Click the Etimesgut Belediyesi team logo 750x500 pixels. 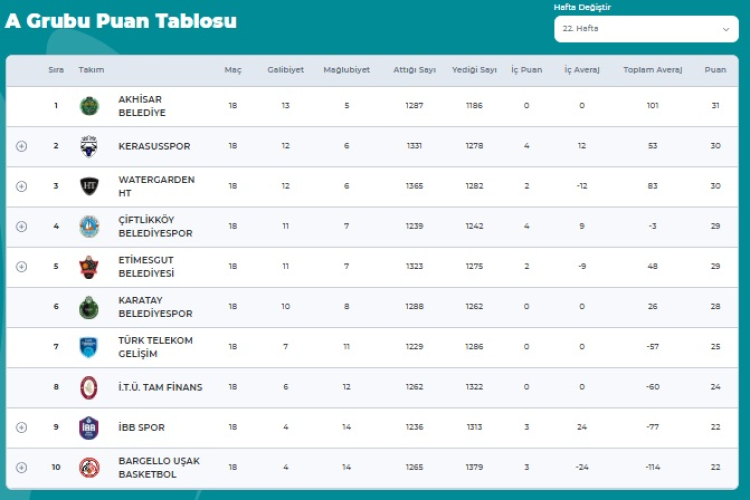[89, 267]
